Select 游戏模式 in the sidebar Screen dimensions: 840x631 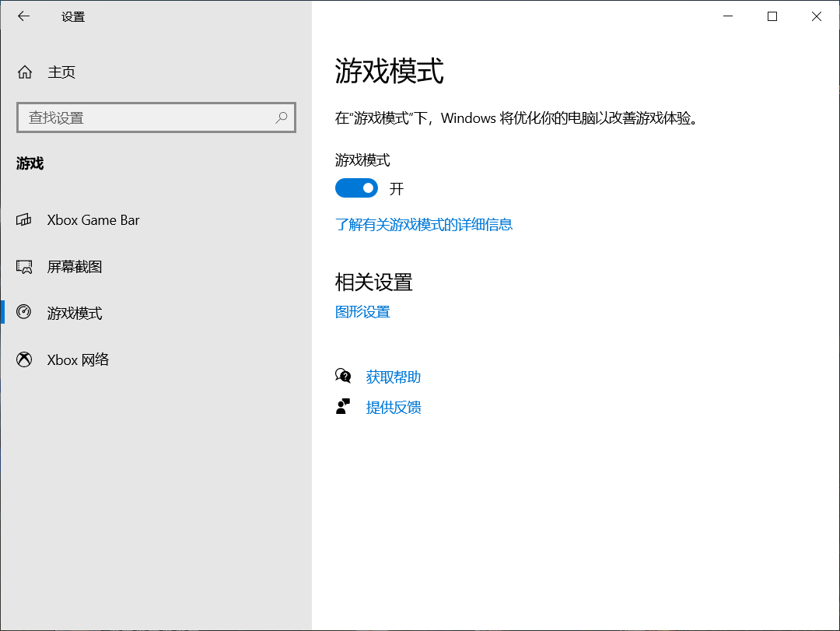point(75,313)
